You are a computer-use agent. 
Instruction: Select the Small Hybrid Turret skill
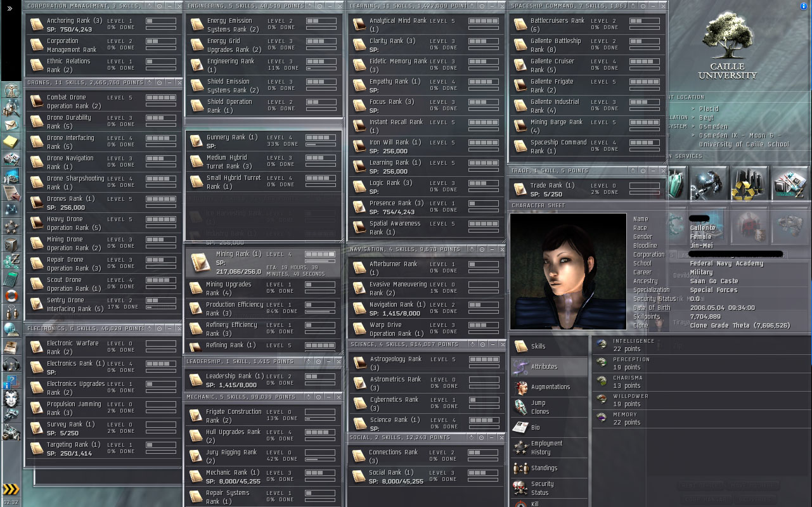click(264, 182)
